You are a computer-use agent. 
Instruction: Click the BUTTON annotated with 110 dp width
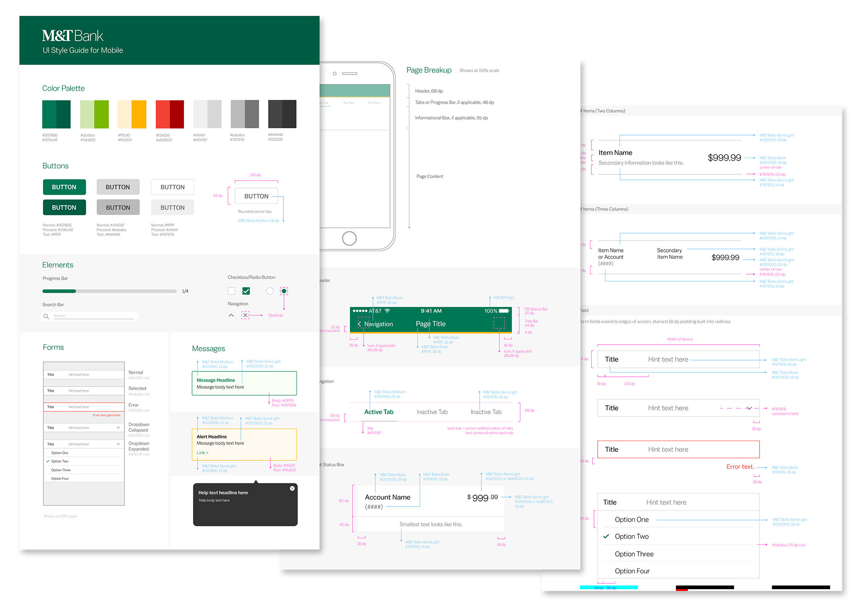(x=256, y=196)
